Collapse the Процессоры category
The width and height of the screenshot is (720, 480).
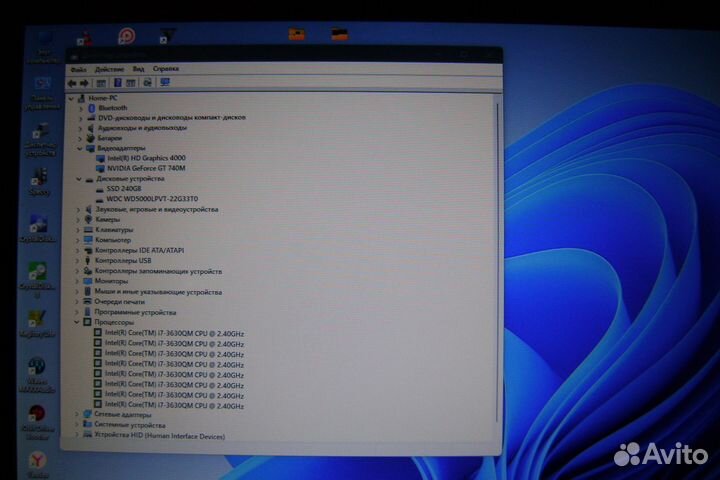point(77,322)
